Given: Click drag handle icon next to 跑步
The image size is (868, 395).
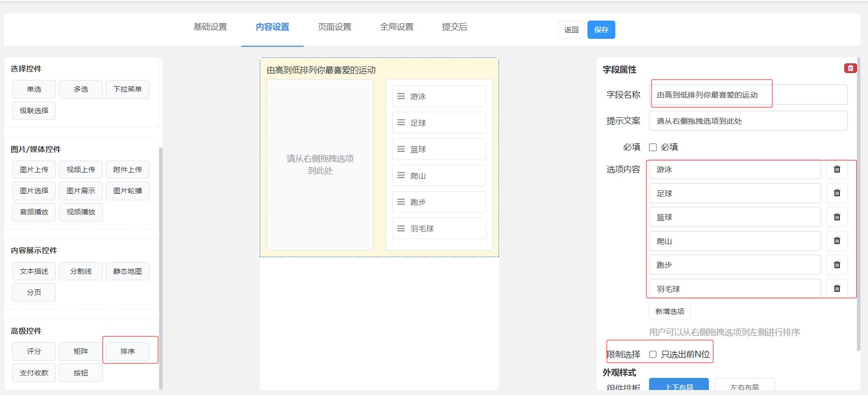Looking at the screenshot, I should point(401,202).
